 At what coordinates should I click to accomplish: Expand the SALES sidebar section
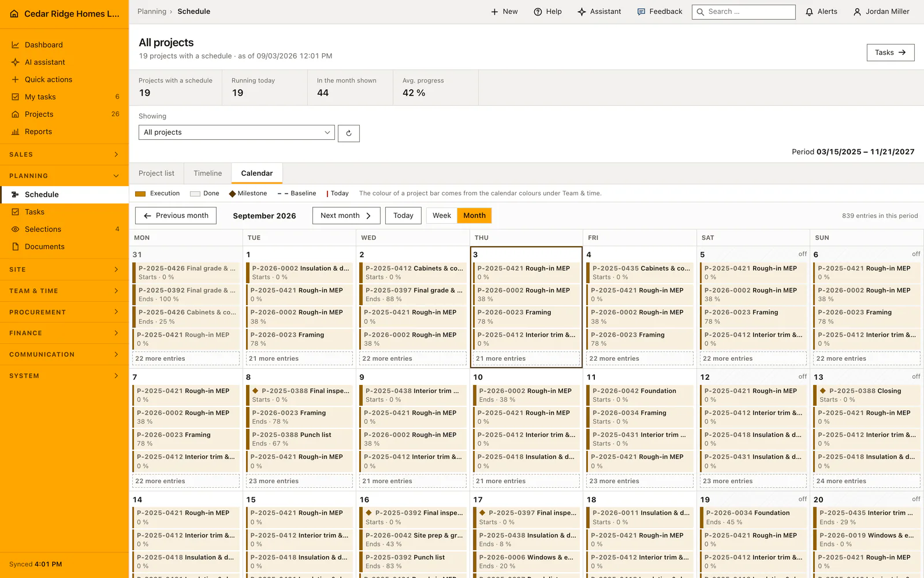click(x=64, y=154)
